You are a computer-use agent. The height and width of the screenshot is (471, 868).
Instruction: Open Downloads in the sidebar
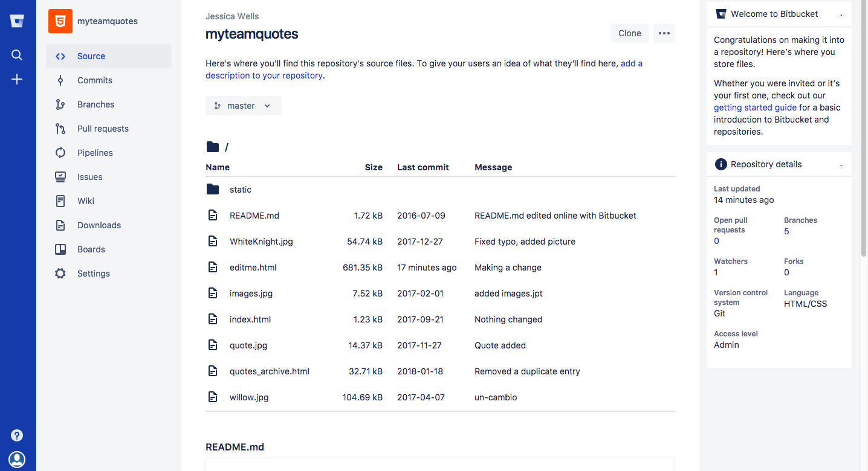(109, 225)
